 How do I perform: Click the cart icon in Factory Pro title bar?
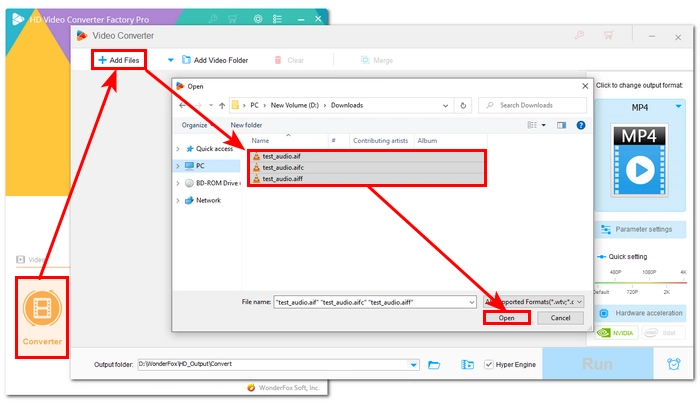pos(233,19)
